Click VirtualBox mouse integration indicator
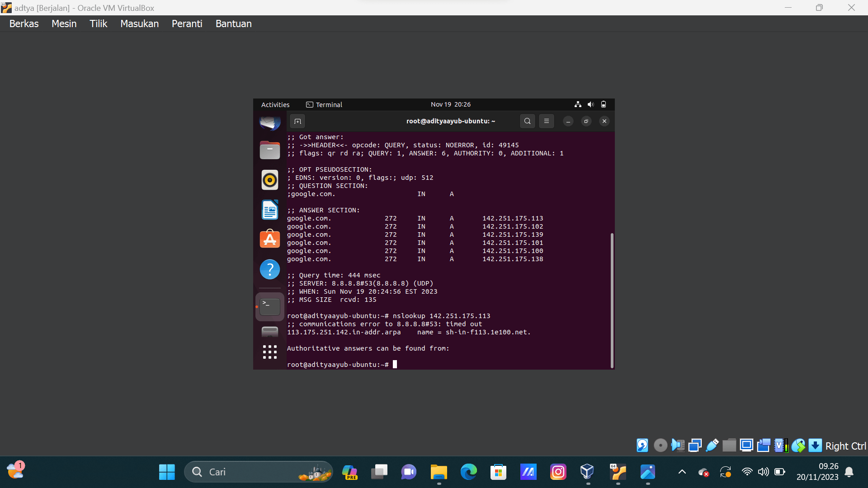 click(798, 446)
